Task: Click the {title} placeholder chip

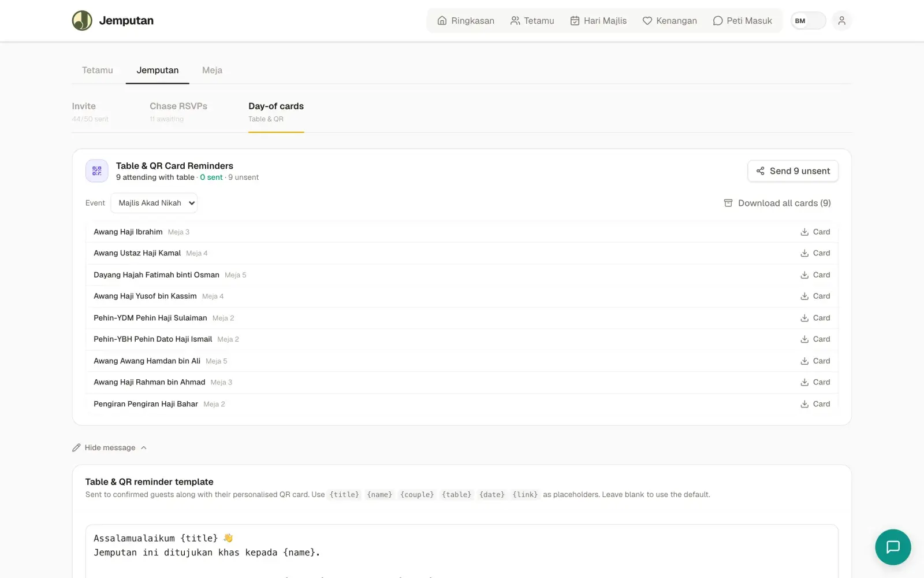Action: 345,495
